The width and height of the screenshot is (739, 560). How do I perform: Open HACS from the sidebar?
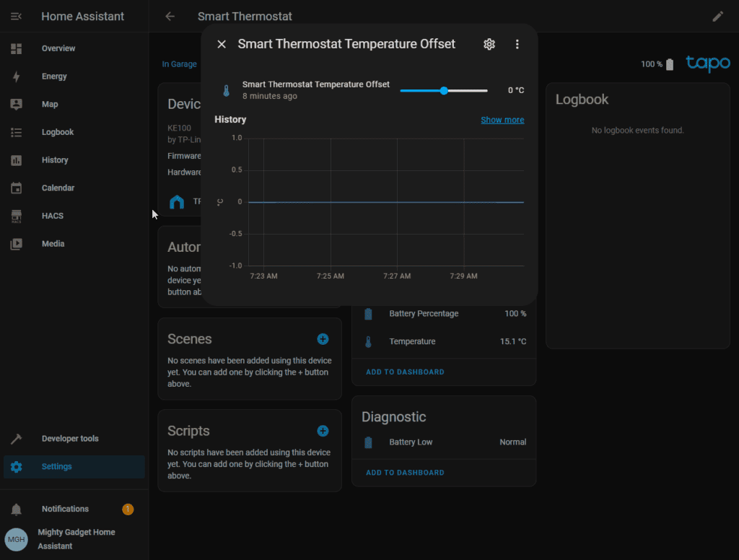coord(53,216)
